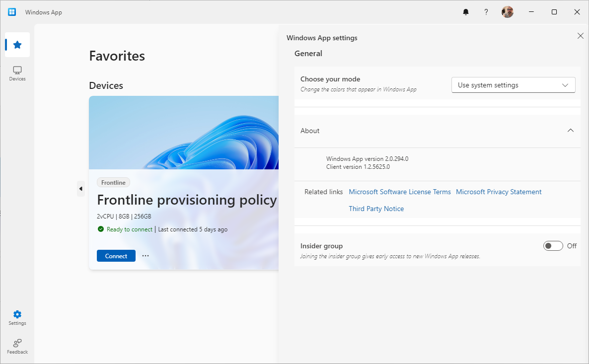Screen dimensions: 589x364
Task: Open Microsoft Software License Terms link
Action: (x=400, y=192)
